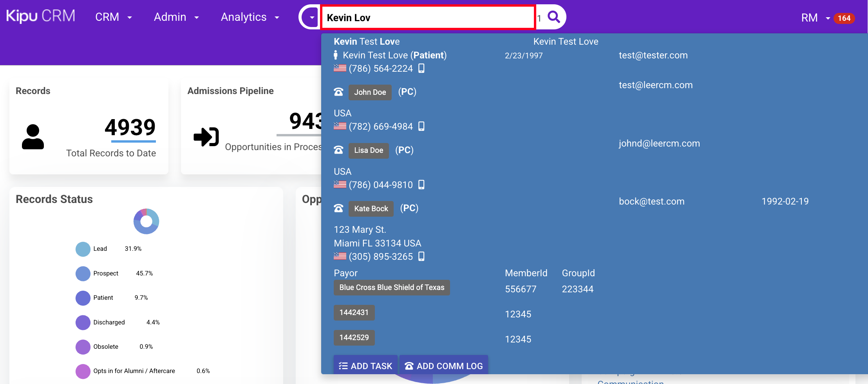The height and width of the screenshot is (384, 868).
Task: Click mobile icon next to (782) 669-4984
Action: click(421, 126)
